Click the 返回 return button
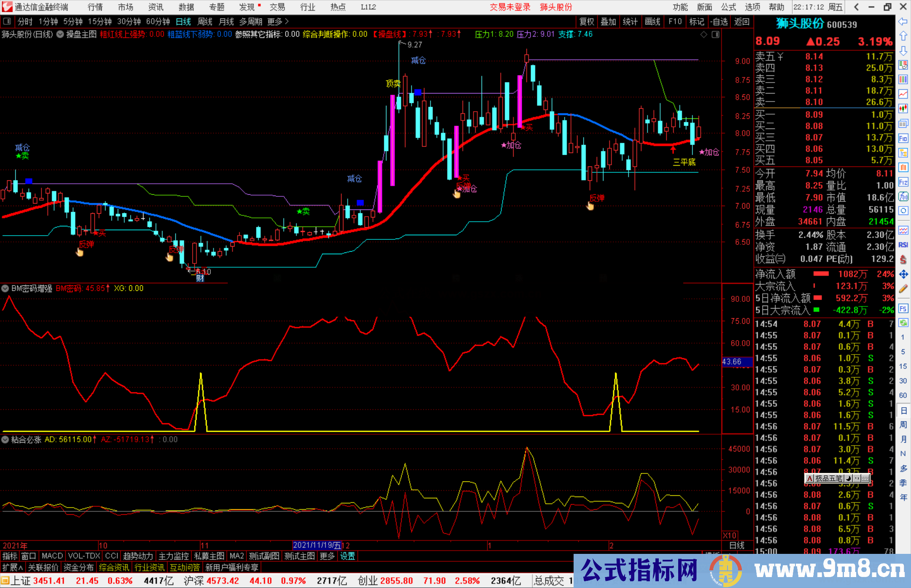 click(x=741, y=21)
